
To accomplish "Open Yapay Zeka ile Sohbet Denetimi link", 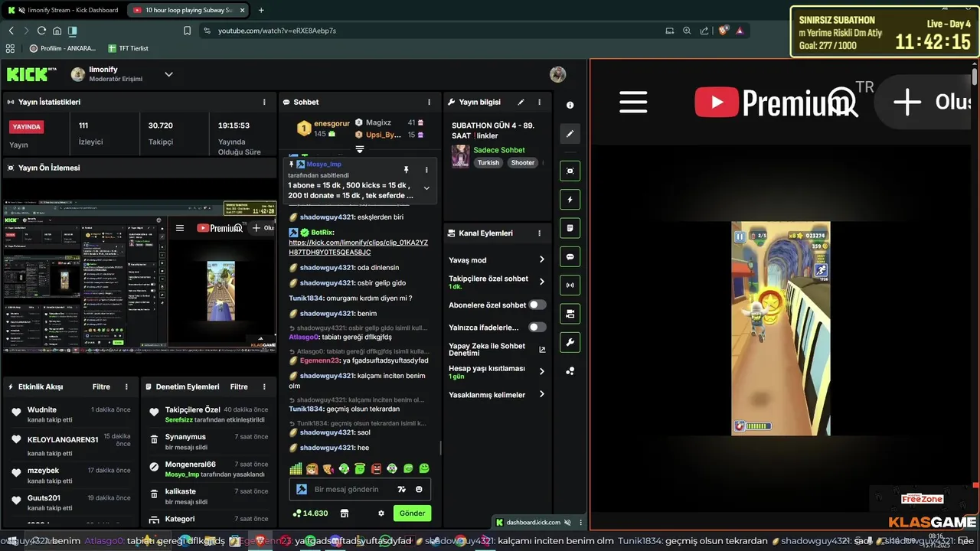I will tap(497, 350).
